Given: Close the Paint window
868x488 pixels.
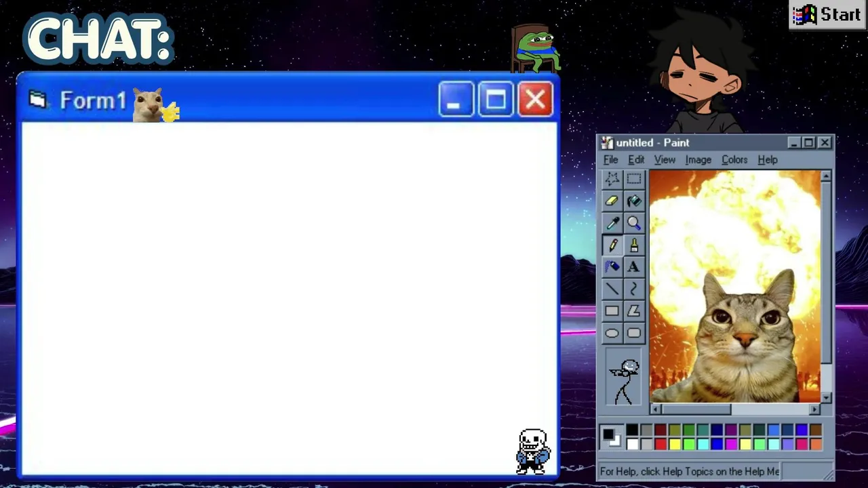Looking at the screenshot, I should [x=825, y=143].
